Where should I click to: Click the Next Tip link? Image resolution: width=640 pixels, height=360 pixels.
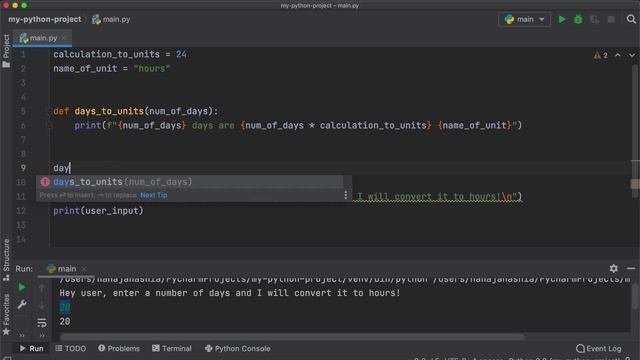(154, 195)
